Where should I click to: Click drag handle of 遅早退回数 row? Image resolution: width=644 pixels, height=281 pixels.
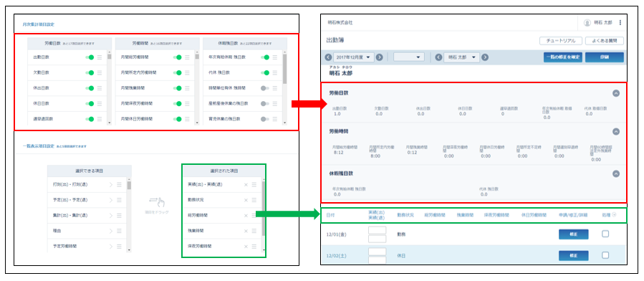point(100,119)
